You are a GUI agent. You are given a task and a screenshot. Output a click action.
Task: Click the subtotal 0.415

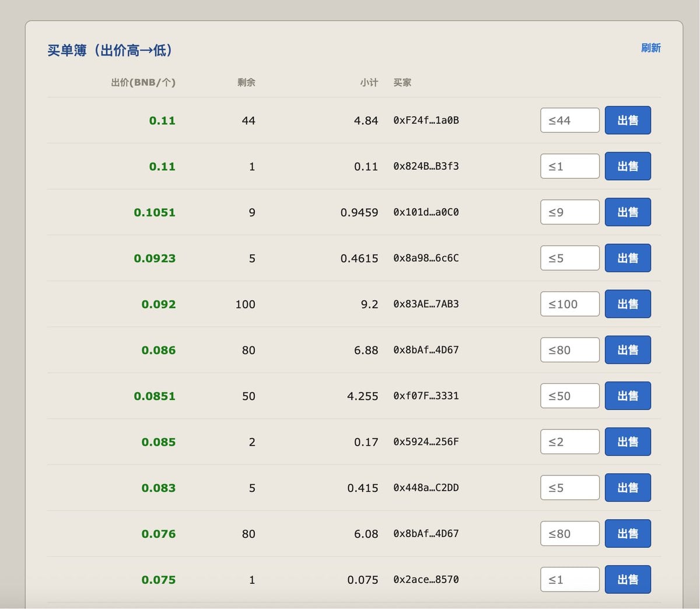[363, 488]
